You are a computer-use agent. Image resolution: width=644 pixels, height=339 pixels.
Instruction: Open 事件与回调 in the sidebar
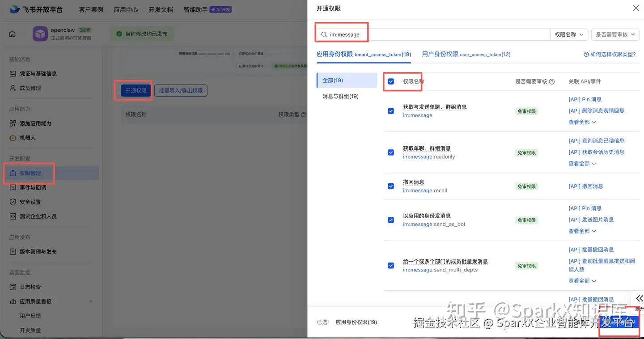tap(33, 187)
